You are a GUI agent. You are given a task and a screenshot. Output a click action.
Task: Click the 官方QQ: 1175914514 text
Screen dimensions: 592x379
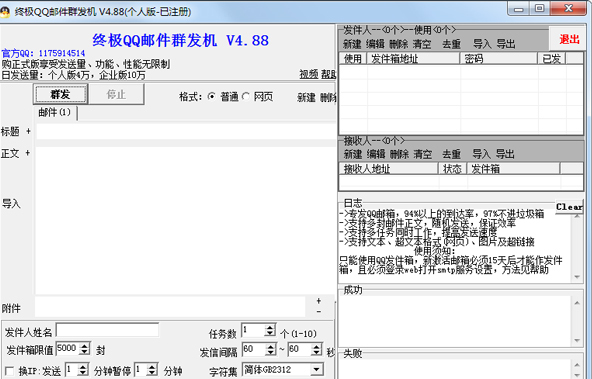[43, 53]
